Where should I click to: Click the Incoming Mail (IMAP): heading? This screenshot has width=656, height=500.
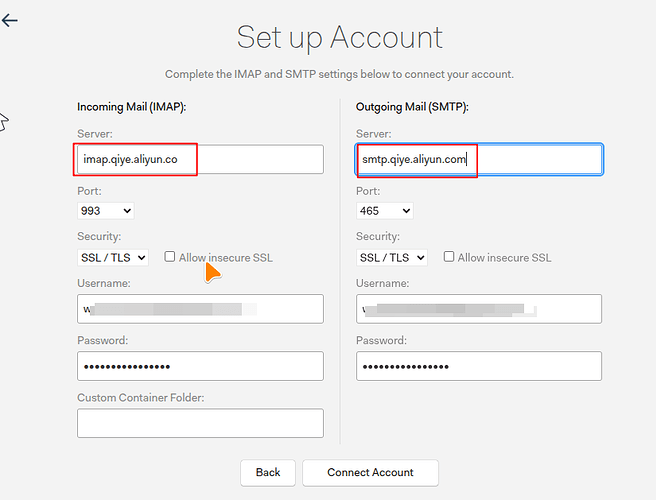pyautogui.click(x=131, y=107)
